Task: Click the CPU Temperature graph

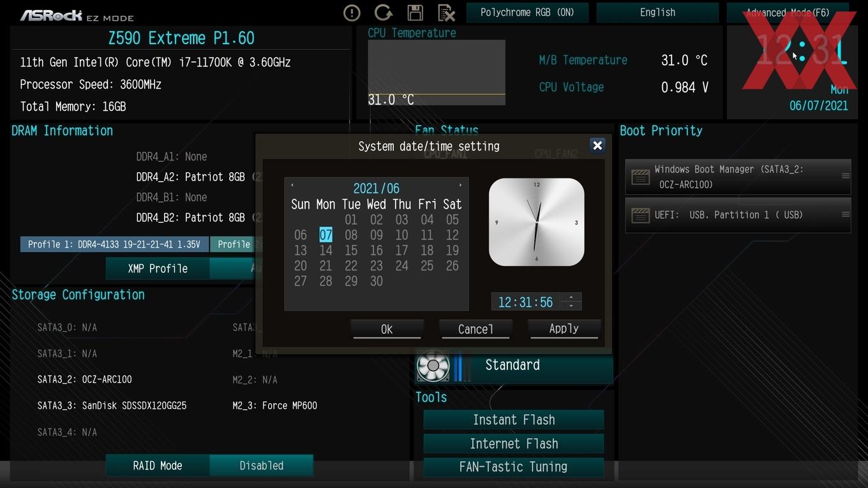Action: tap(437, 72)
